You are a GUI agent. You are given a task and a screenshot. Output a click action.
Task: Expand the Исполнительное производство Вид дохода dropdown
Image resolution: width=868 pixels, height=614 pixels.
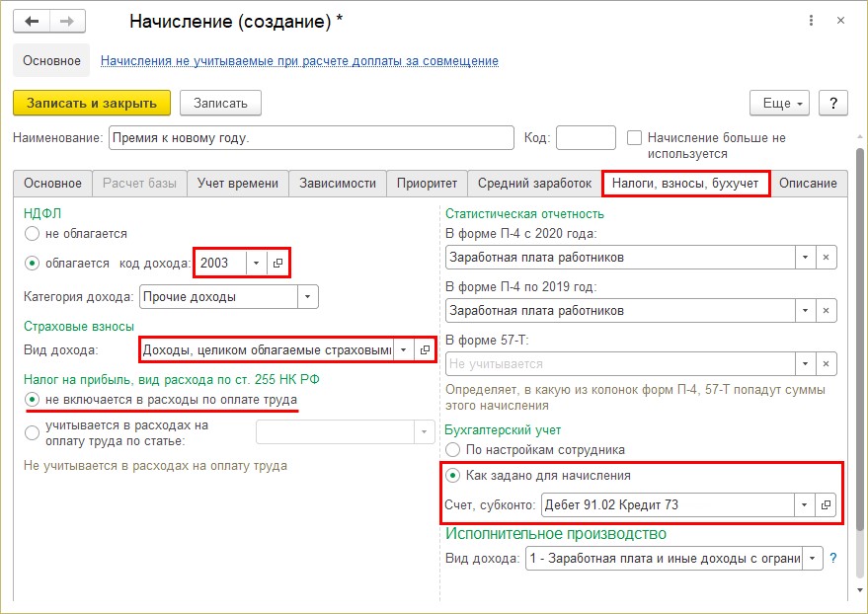[812, 558]
